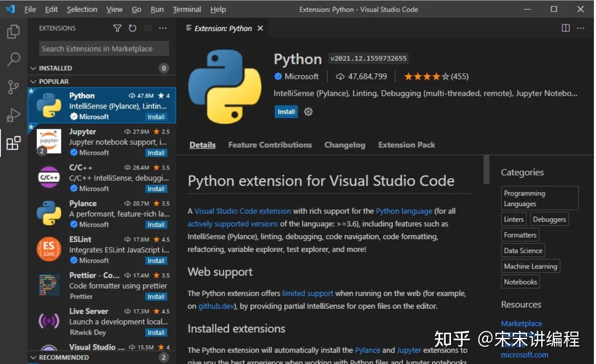Refresh the extensions list
Viewport: 596px width, 364px height.
[132, 28]
